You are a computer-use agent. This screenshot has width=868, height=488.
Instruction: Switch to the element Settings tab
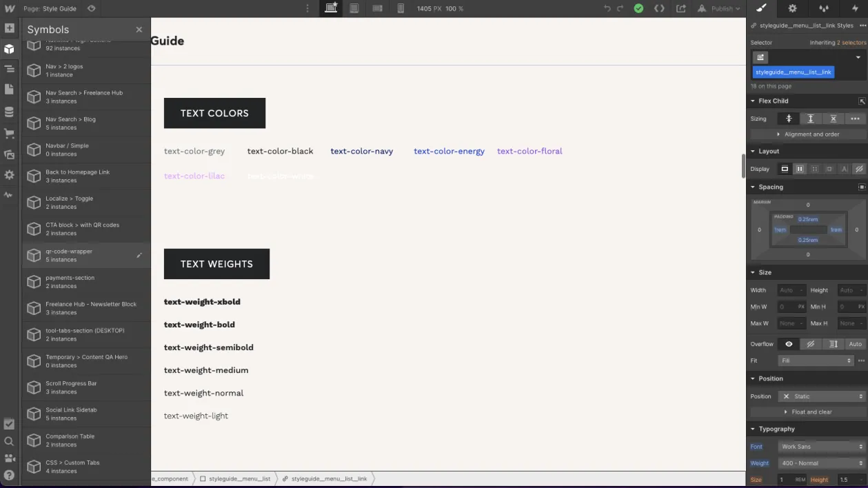coord(791,8)
